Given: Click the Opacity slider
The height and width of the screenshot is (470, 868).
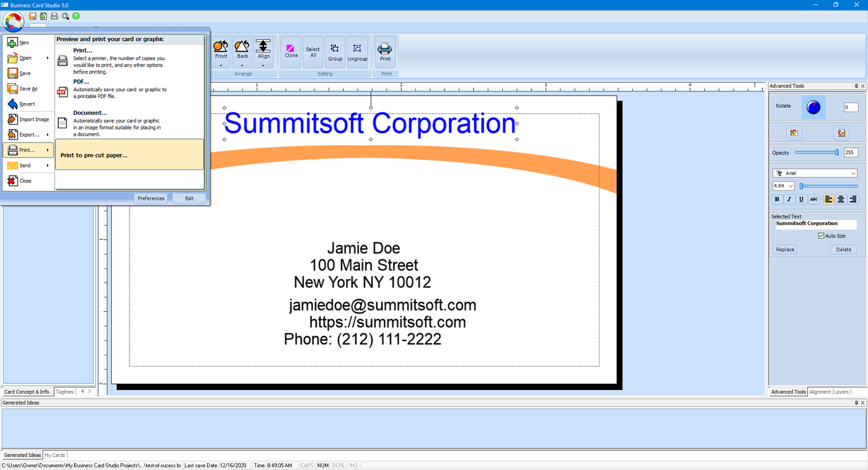Looking at the screenshot, I should pos(817,153).
